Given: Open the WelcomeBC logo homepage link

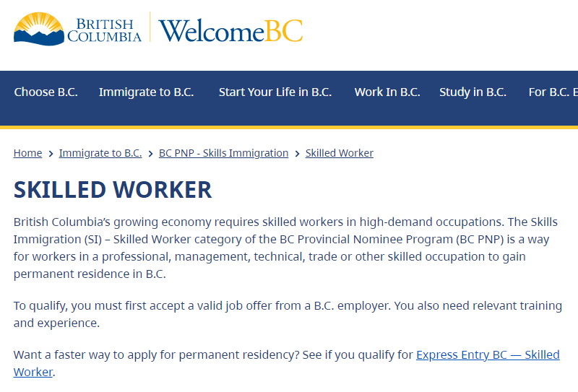Looking at the screenshot, I should (x=230, y=30).
